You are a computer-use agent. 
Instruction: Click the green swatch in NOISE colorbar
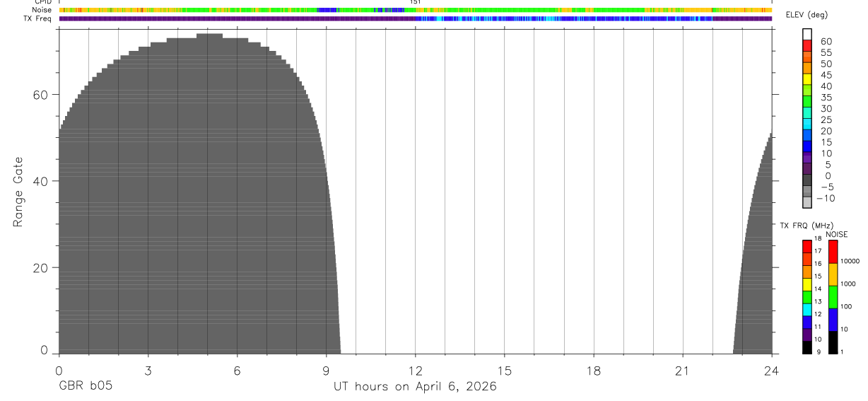pos(833,297)
